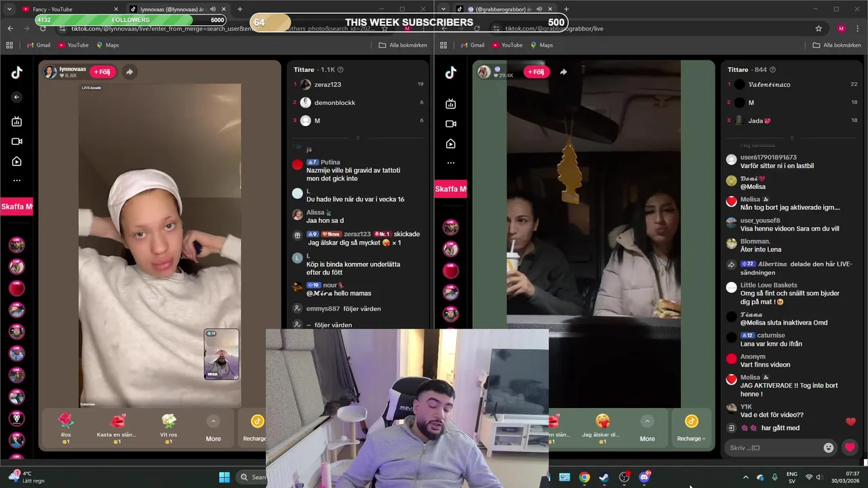Expand Recharge in right stream
Viewport: 868px width, 488px height.
tap(691, 429)
